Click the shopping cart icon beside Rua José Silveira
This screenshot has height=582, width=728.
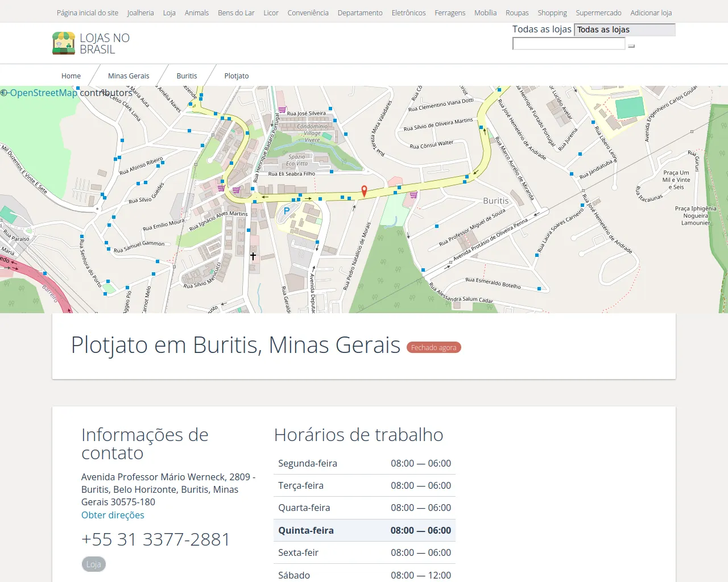click(x=282, y=110)
